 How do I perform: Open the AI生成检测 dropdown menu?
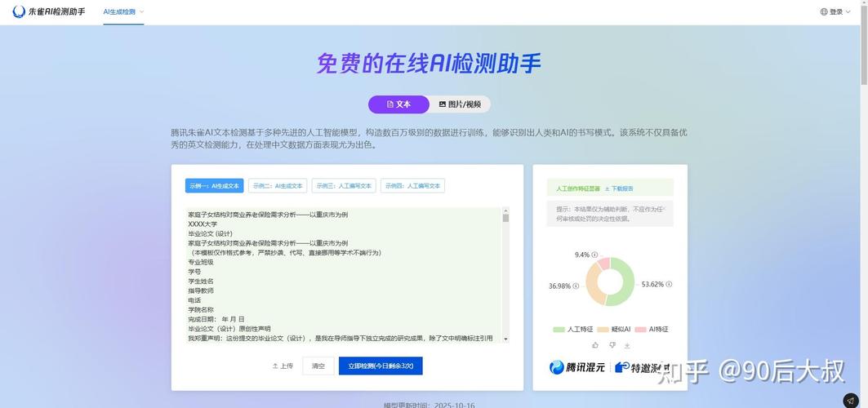point(123,11)
